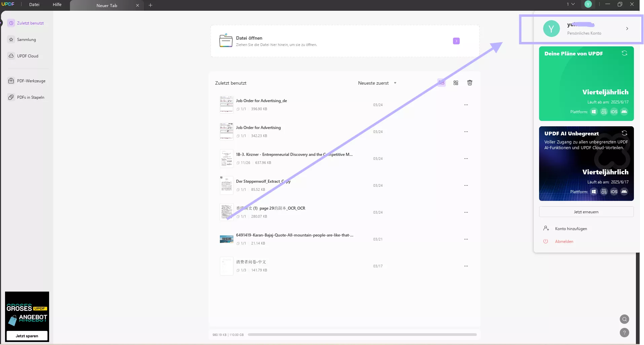Switch to list view layout
644x345 pixels.
click(442, 83)
